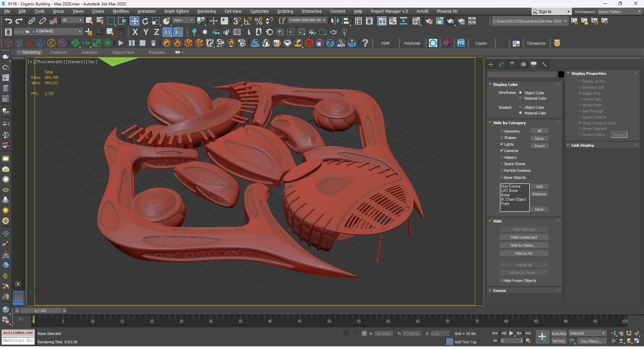644x349 pixels.
Task: Click the Undo arrow icon
Action: [8, 21]
